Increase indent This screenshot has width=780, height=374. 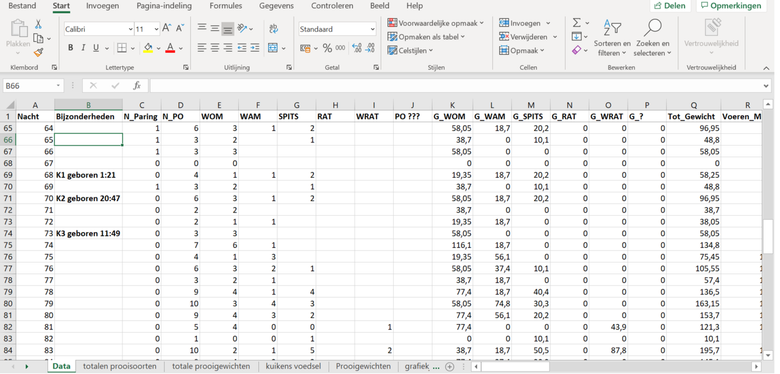[255, 48]
